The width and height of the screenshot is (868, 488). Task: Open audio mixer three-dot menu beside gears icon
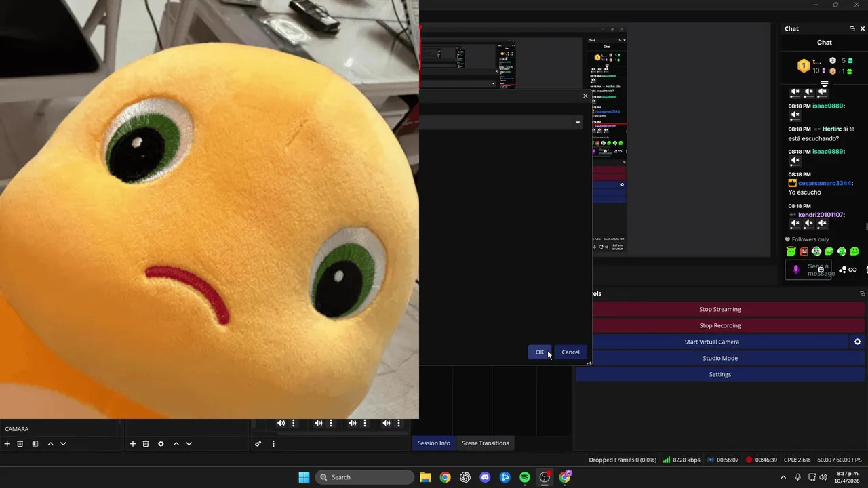273,444
